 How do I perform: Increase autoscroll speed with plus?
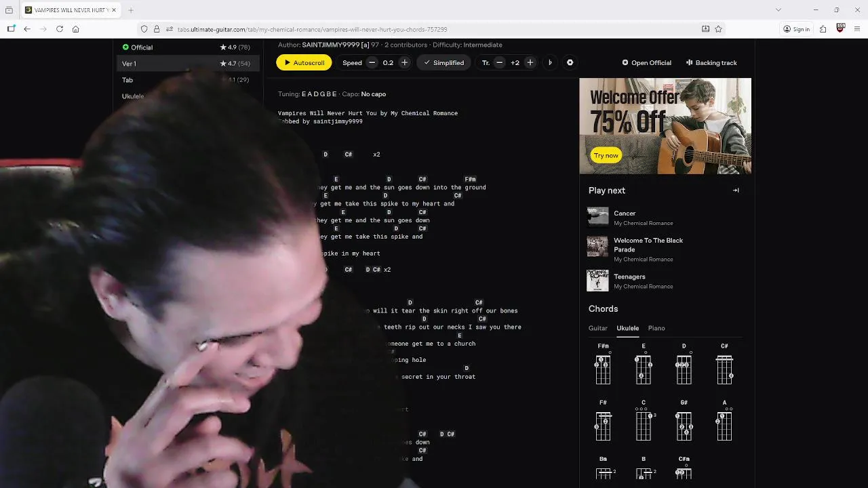404,62
